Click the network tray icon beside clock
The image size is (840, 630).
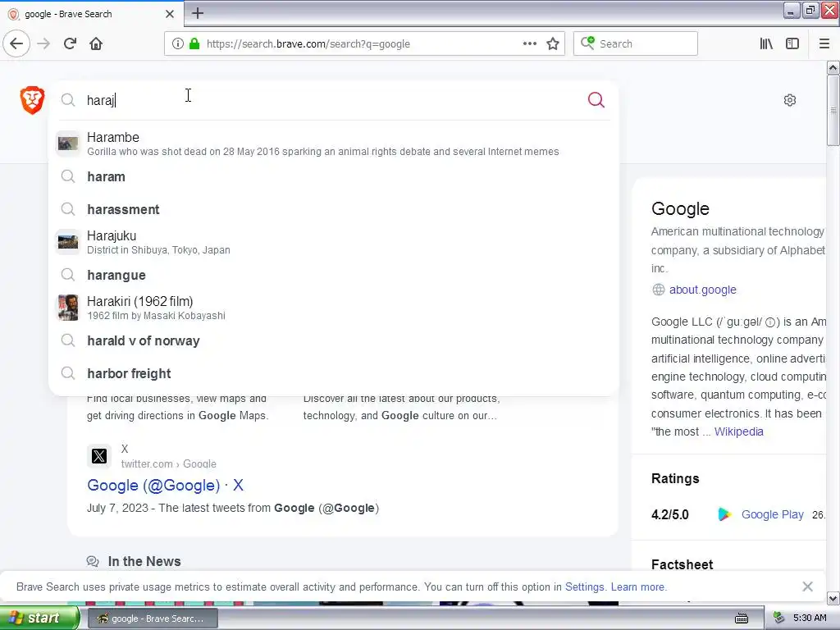click(778, 619)
